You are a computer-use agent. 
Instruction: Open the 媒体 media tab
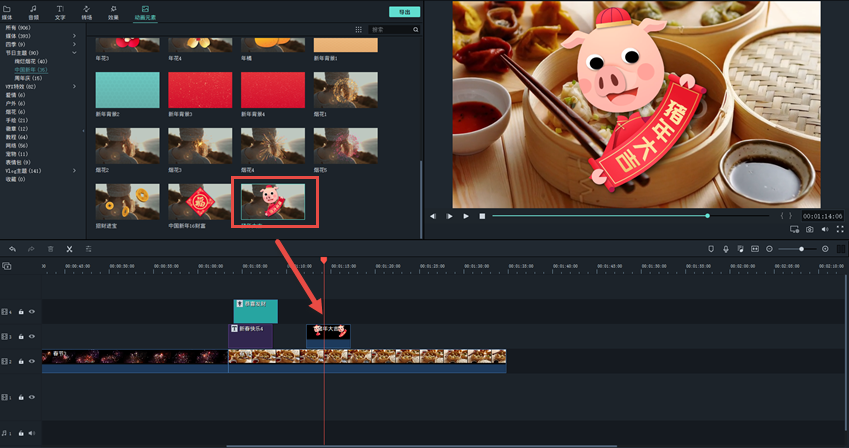(x=6, y=12)
